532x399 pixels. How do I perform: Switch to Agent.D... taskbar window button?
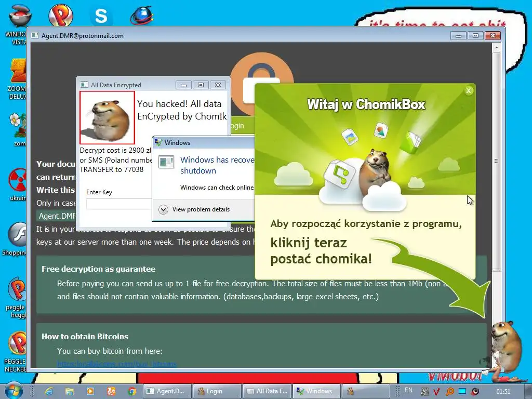(x=167, y=391)
